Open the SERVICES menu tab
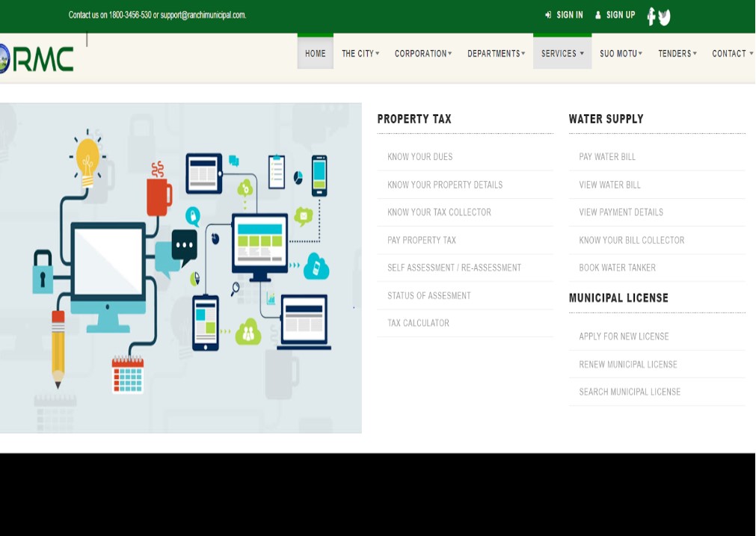Image resolution: width=756 pixels, height=536 pixels. tap(562, 53)
